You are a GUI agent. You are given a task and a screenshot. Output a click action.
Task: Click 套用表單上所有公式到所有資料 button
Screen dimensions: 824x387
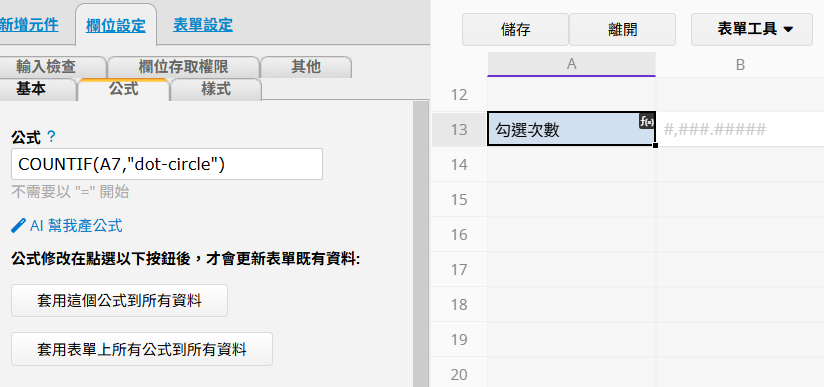pos(142,349)
